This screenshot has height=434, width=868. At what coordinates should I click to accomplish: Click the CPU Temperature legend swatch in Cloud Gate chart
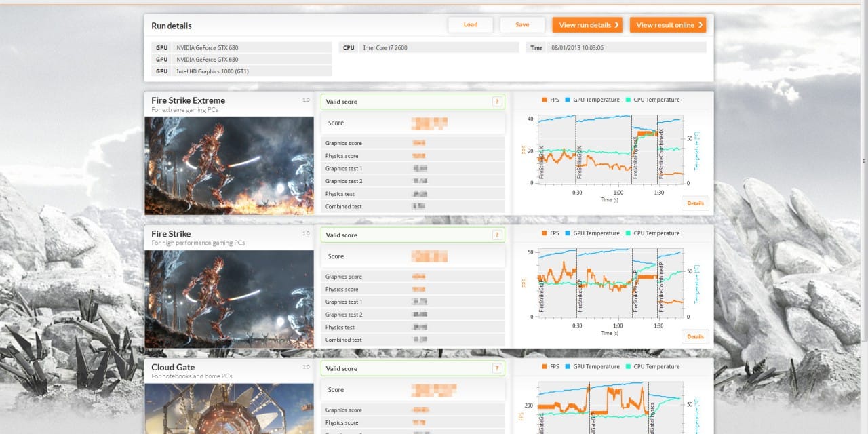pos(627,367)
